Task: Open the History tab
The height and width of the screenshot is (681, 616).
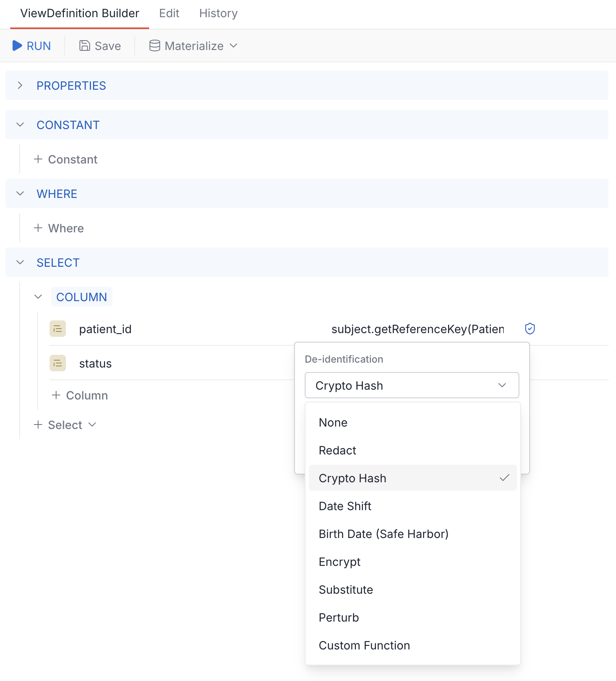Action: (218, 13)
